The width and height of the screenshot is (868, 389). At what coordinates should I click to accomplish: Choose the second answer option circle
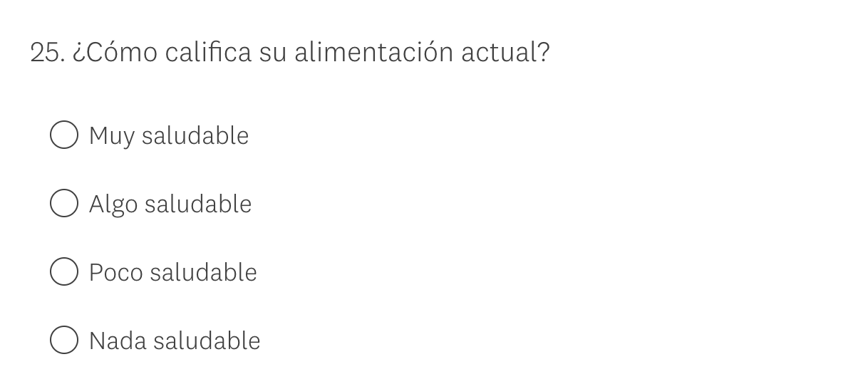pyautogui.click(x=64, y=204)
